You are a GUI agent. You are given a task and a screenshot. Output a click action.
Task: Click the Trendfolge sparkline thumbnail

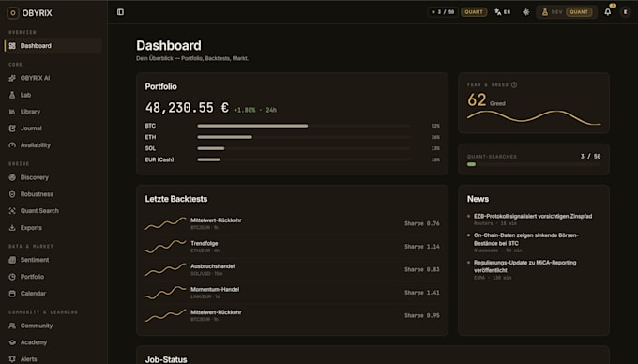[166, 247]
